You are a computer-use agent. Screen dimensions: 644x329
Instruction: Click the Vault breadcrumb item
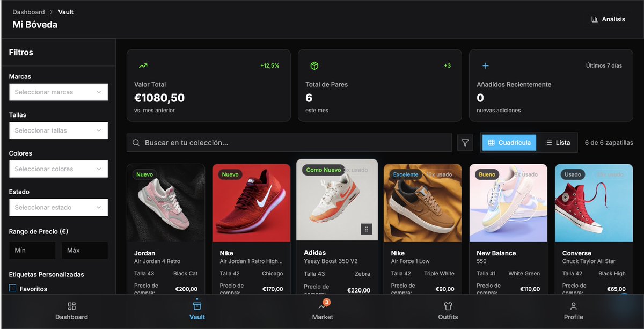[x=66, y=12]
